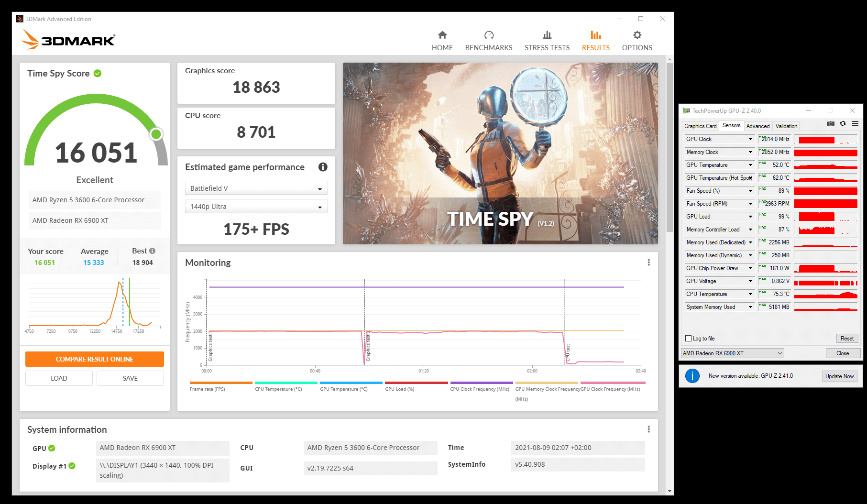The width and height of the screenshot is (867, 504).
Task: Click the Frame rate (FPS) legend color bar
Action: point(221,383)
